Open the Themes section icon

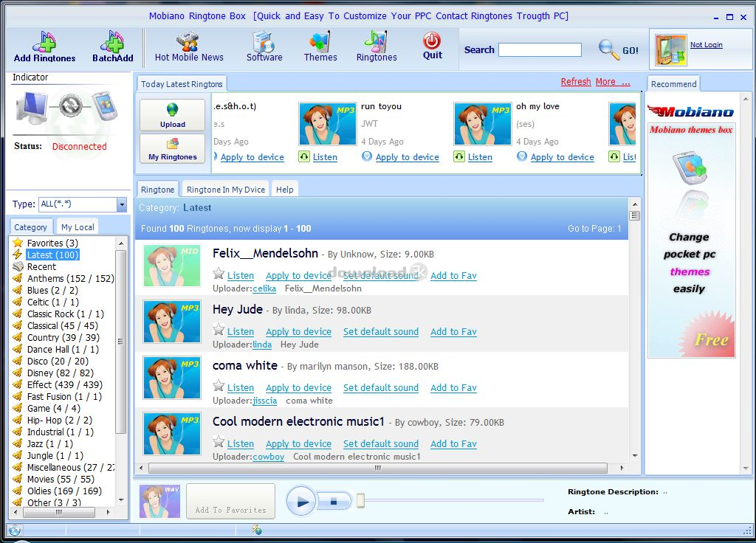tap(320, 46)
